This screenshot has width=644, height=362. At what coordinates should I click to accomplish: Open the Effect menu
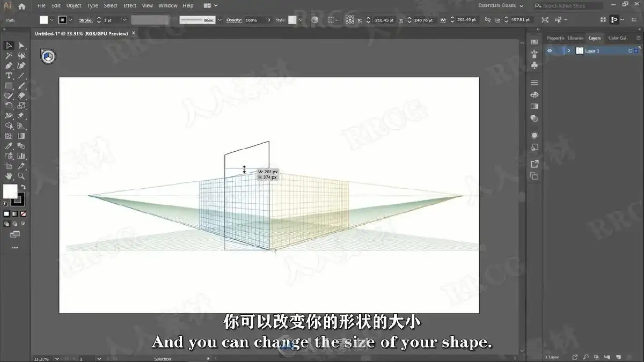(x=130, y=5)
